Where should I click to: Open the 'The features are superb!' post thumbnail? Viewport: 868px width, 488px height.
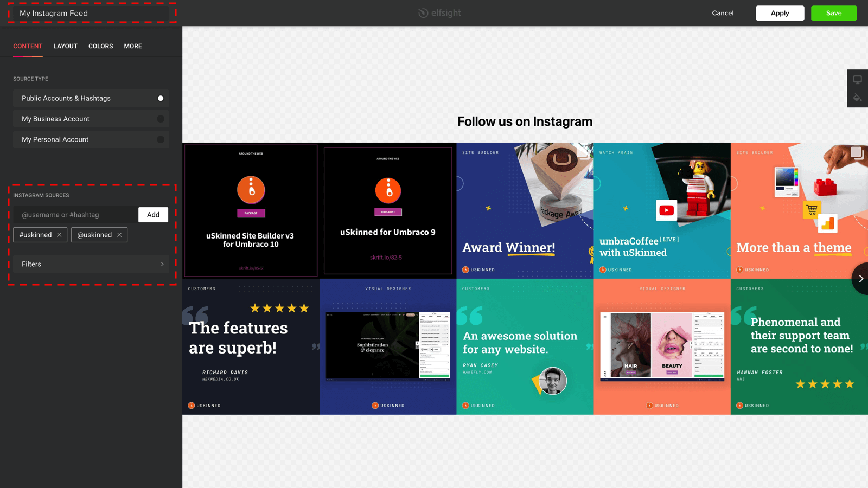point(251,347)
